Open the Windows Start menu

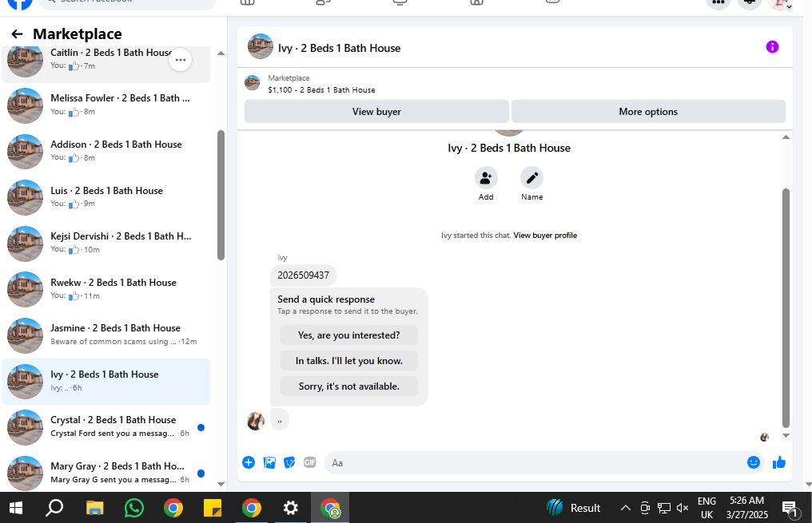16,509
